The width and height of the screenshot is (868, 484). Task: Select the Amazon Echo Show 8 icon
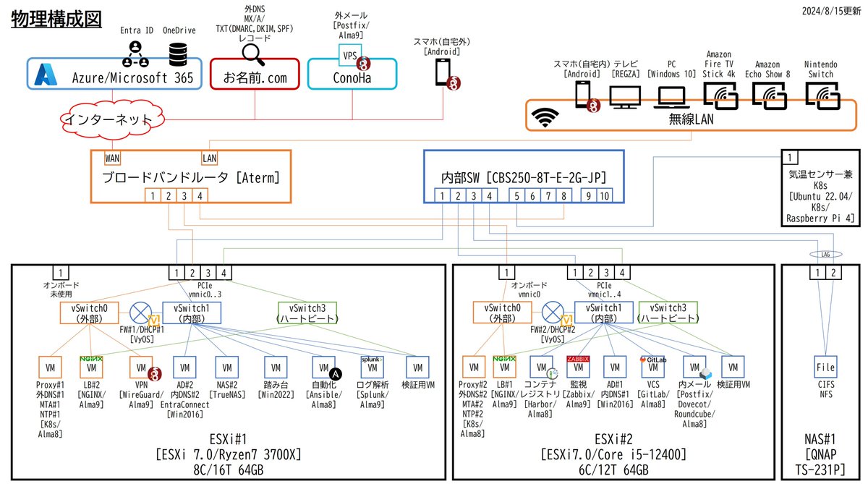[x=768, y=95]
